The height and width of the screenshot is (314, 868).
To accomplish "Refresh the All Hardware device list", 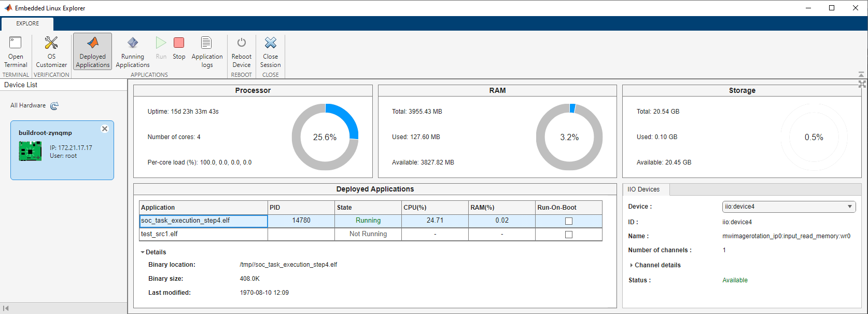I will [54, 106].
